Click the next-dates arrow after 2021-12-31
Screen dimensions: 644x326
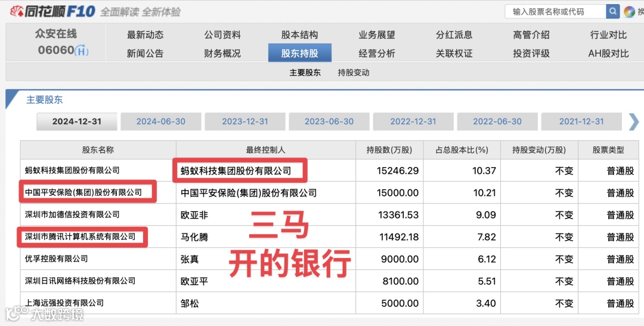tap(634, 122)
